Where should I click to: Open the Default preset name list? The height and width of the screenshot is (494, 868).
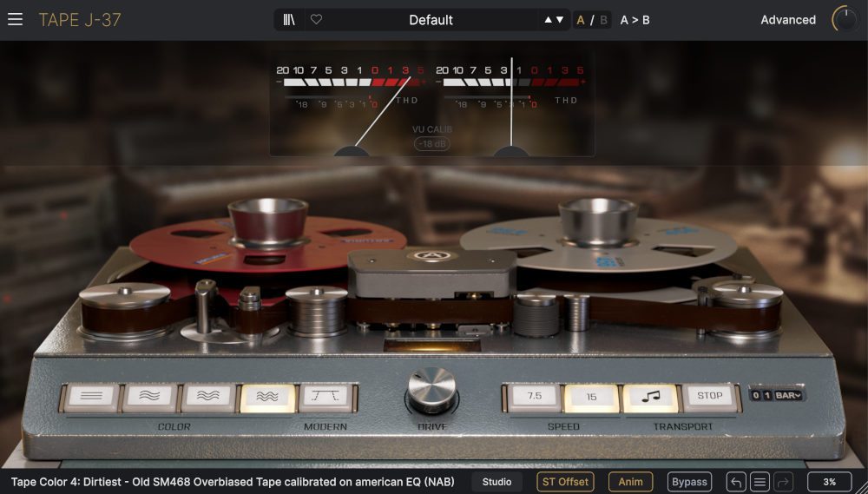431,20
